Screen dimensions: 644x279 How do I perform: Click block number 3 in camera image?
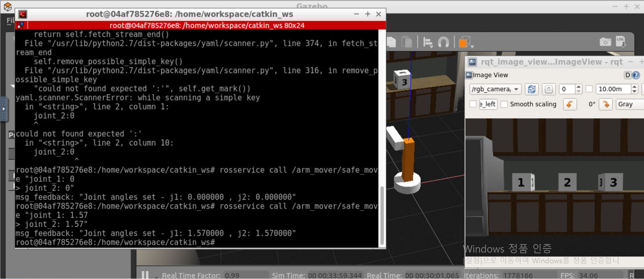pos(611,182)
